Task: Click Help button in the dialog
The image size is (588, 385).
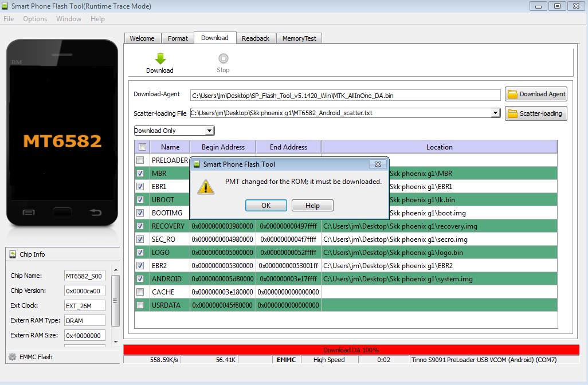Action: tap(312, 206)
